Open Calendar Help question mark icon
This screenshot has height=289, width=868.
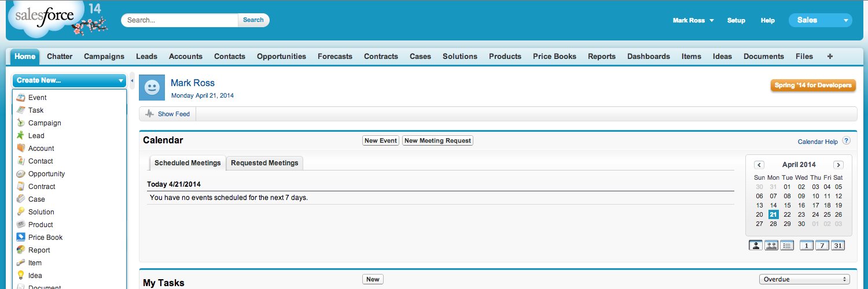click(x=846, y=140)
